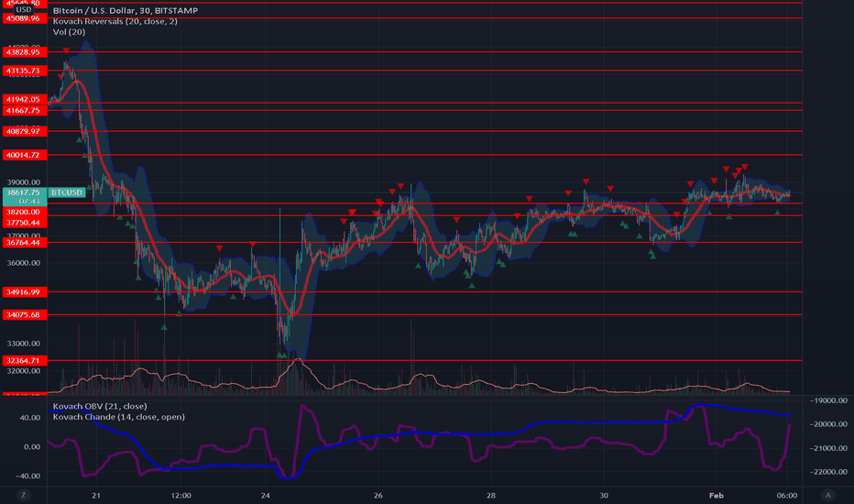This screenshot has width=854, height=504.
Task: Select the 40879.97 price level label
Action: [25, 131]
